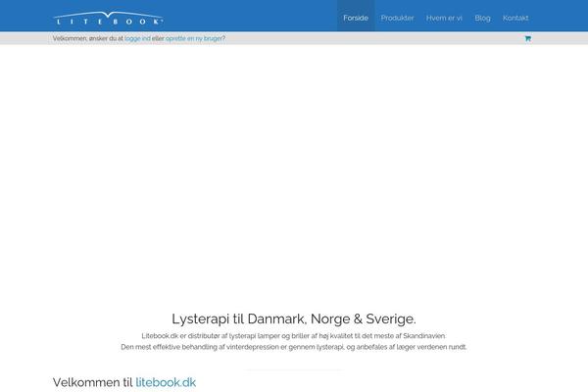Open the Kontakt page
Viewport: 588px width, 392px height.
pos(515,18)
